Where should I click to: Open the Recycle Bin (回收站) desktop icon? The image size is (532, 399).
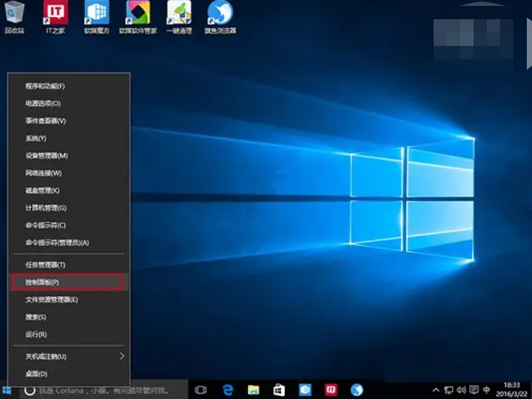coord(14,13)
